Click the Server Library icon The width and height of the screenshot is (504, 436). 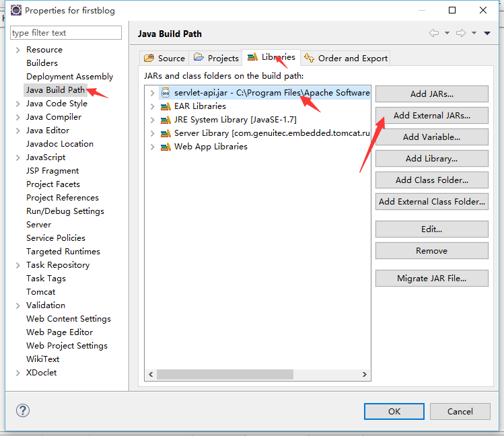click(166, 133)
